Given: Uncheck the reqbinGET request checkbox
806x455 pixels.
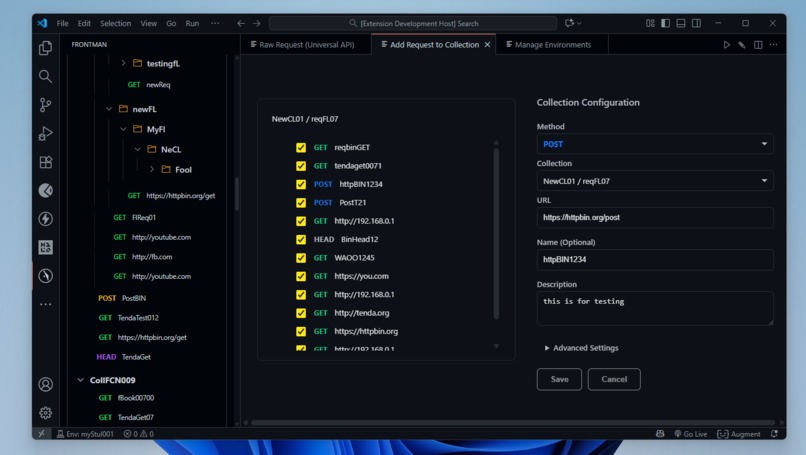Looking at the screenshot, I should (x=301, y=148).
